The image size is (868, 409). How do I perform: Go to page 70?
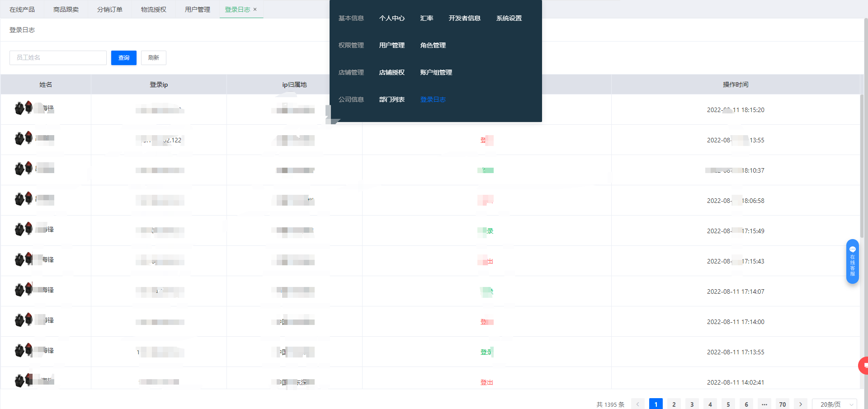[x=782, y=404]
